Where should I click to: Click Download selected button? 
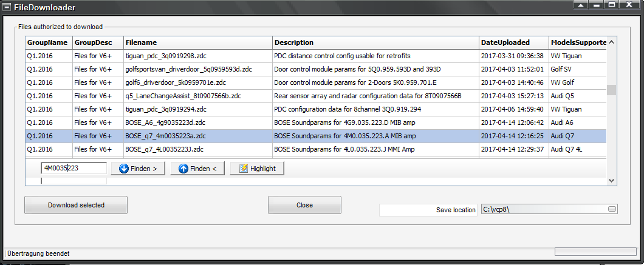pyautogui.click(x=76, y=205)
